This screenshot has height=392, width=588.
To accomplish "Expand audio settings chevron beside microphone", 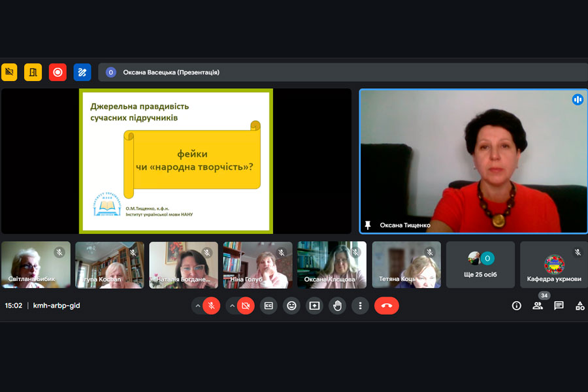I will (x=197, y=306).
